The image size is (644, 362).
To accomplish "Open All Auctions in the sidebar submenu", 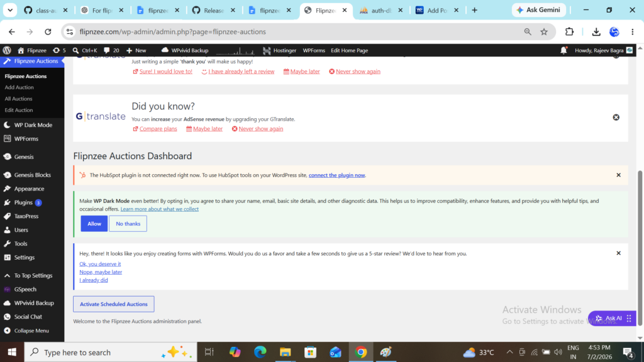I will (x=18, y=99).
